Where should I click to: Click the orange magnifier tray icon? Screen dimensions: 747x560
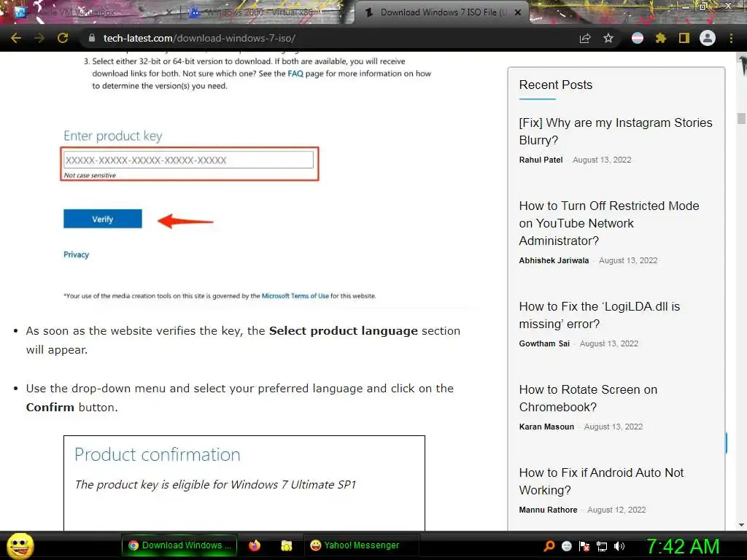coord(549,546)
